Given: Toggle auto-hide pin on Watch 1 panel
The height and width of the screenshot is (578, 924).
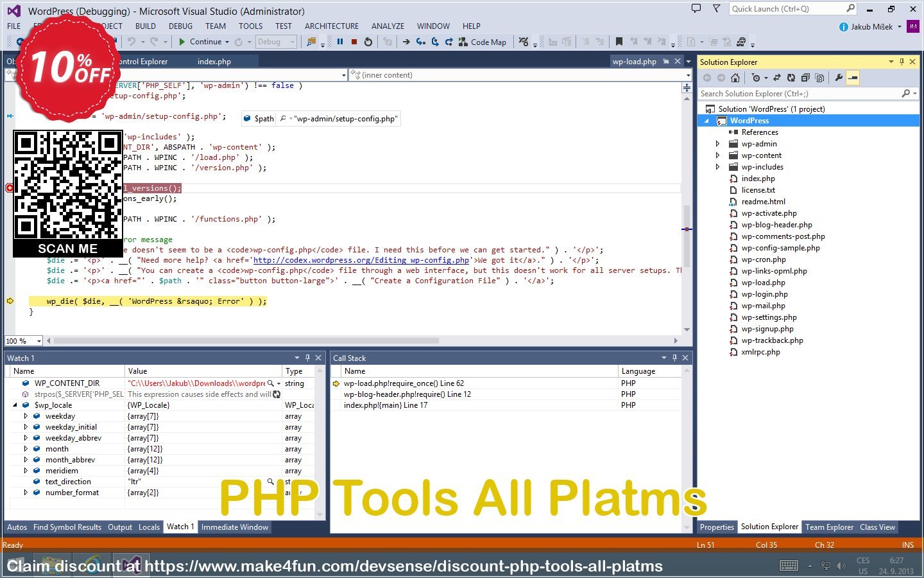Looking at the screenshot, I should 307,358.
